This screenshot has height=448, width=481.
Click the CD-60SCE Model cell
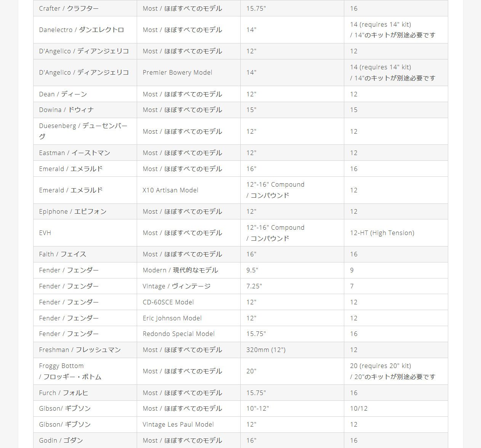168,302
